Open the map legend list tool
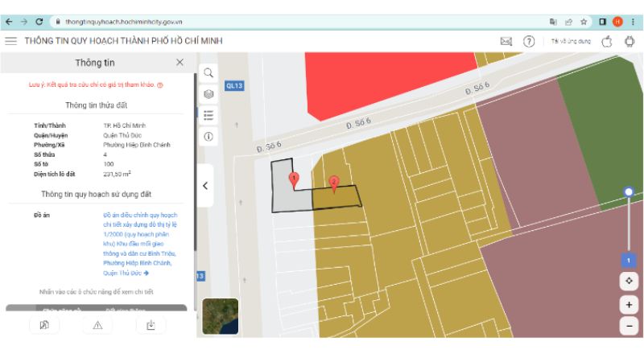The image size is (644, 362). (x=208, y=115)
